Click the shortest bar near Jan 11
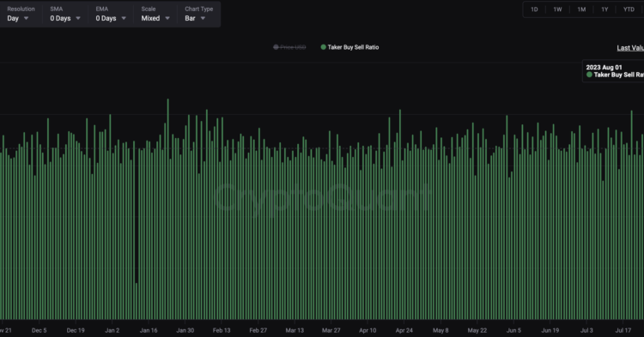 (137, 301)
